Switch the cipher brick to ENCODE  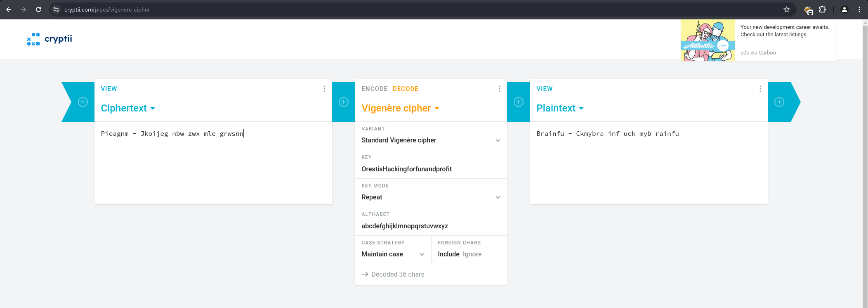[x=374, y=89]
